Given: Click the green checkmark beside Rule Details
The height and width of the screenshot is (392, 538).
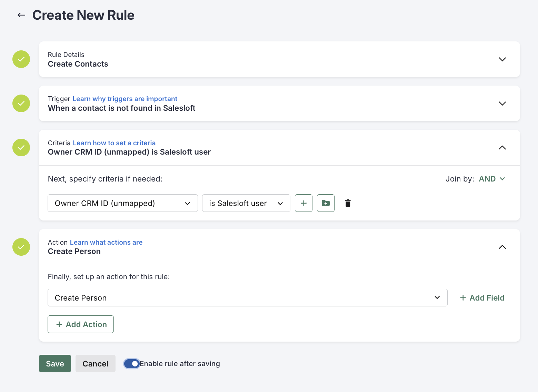Looking at the screenshot, I should click(21, 59).
